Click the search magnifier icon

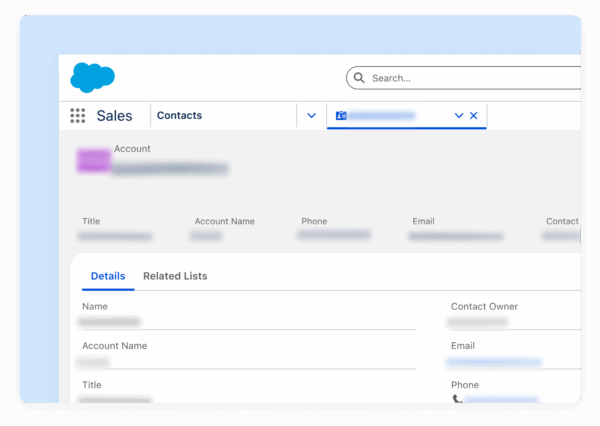tap(359, 78)
